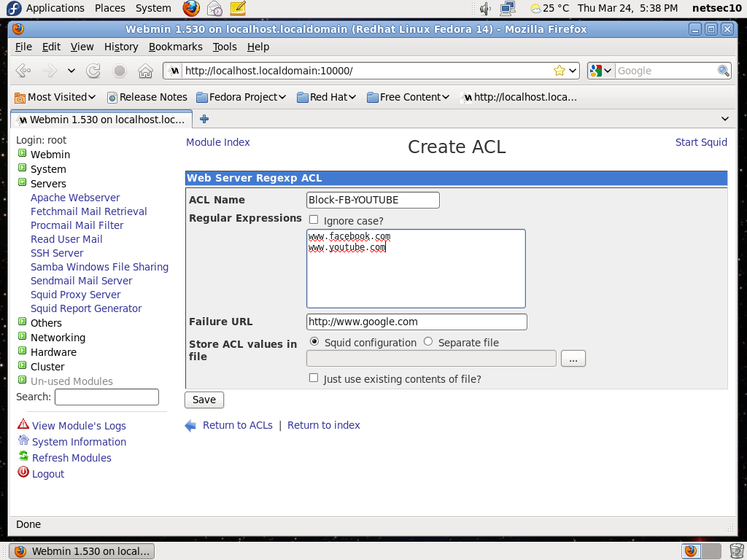Viewport: 747px width, 560px height.
Task: Click the Release Notes bookmark
Action: [x=147, y=97]
